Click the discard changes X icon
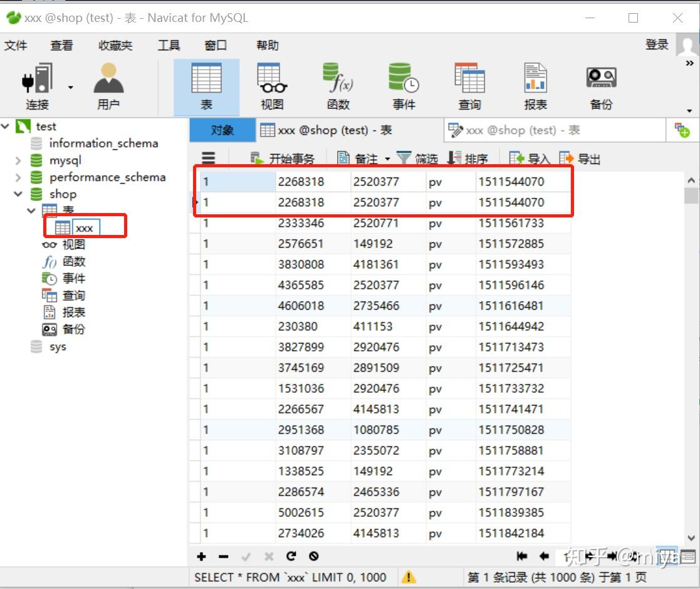Screen dimensions: 700x589 (269, 556)
